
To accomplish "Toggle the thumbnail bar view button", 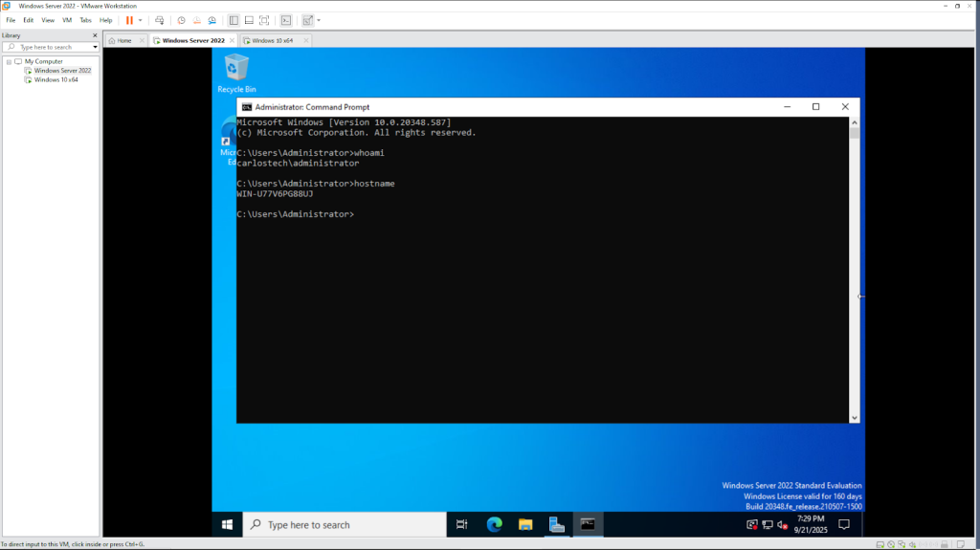I will coord(249,20).
